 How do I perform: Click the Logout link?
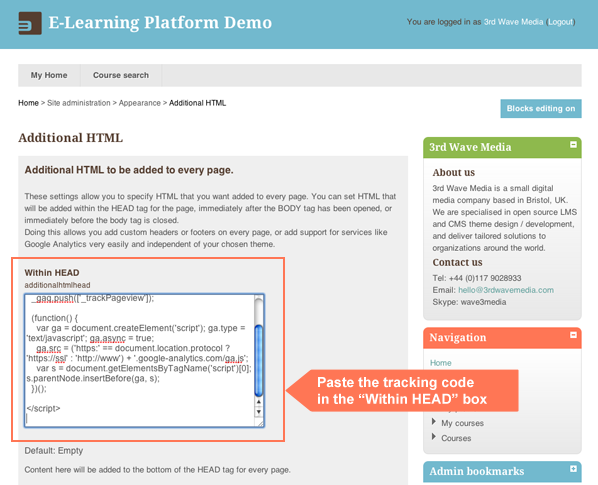pyautogui.click(x=561, y=22)
